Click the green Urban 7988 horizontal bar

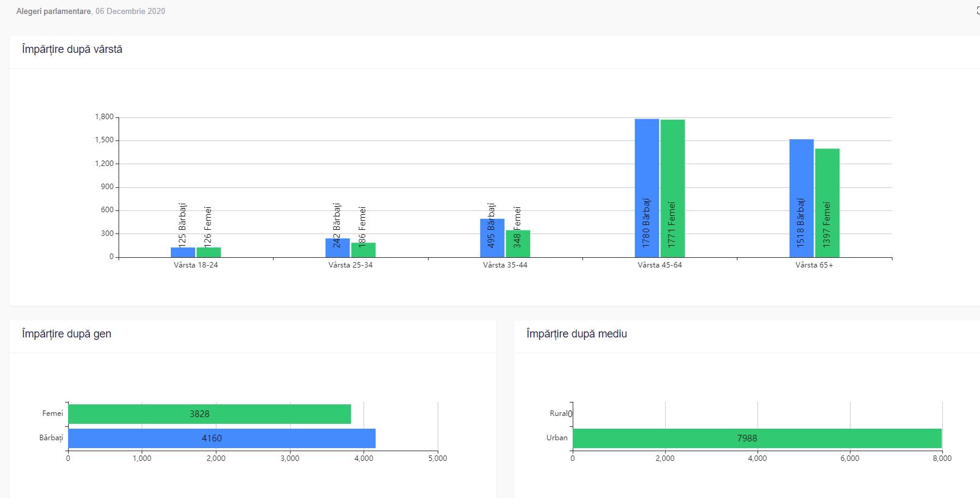pyautogui.click(x=756, y=438)
